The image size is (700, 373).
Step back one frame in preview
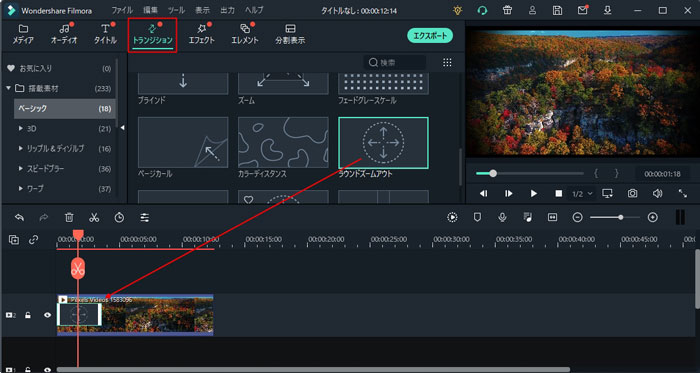tap(483, 194)
